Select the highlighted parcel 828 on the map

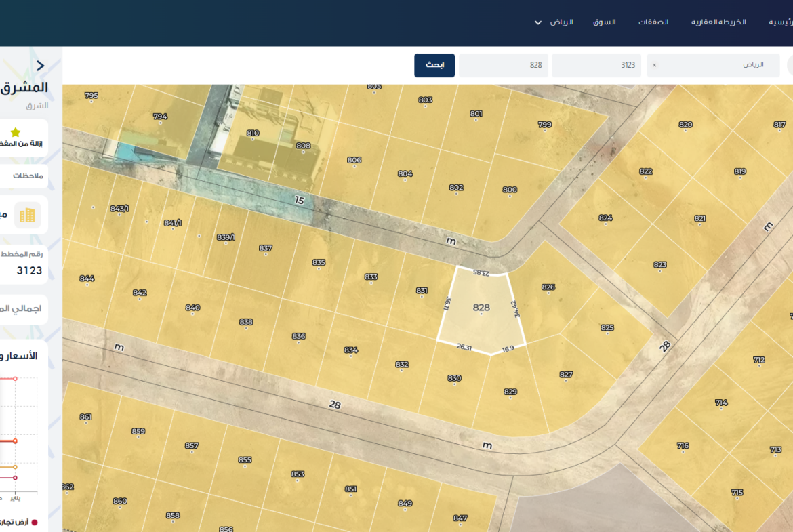tap(481, 308)
